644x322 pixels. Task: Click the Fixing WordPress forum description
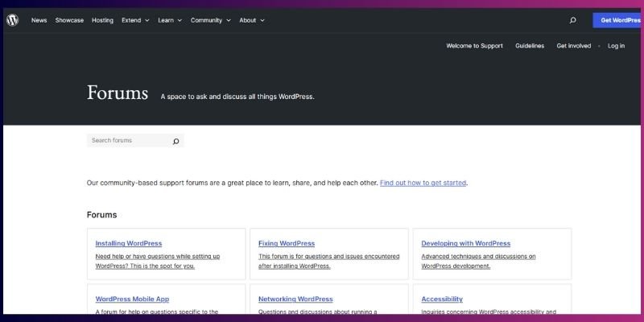click(328, 261)
